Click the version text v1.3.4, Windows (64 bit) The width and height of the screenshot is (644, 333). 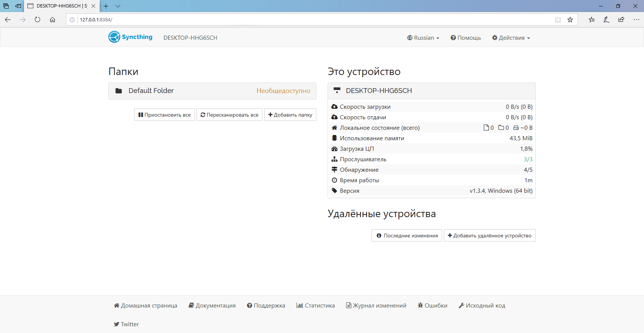point(501,191)
